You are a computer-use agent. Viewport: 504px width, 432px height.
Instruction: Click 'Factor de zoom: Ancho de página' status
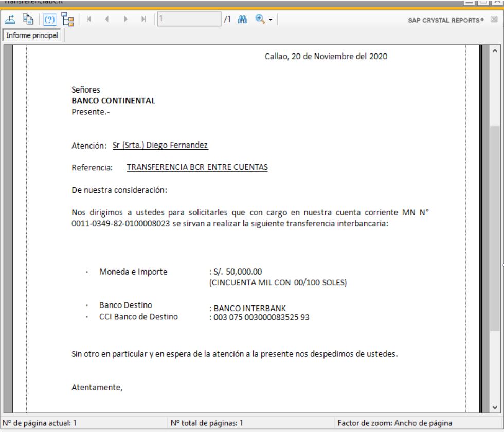(x=395, y=423)
